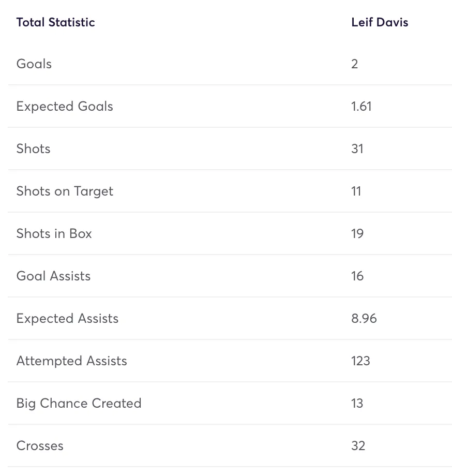
Task: Select the Goals row label
Action: 34,64
